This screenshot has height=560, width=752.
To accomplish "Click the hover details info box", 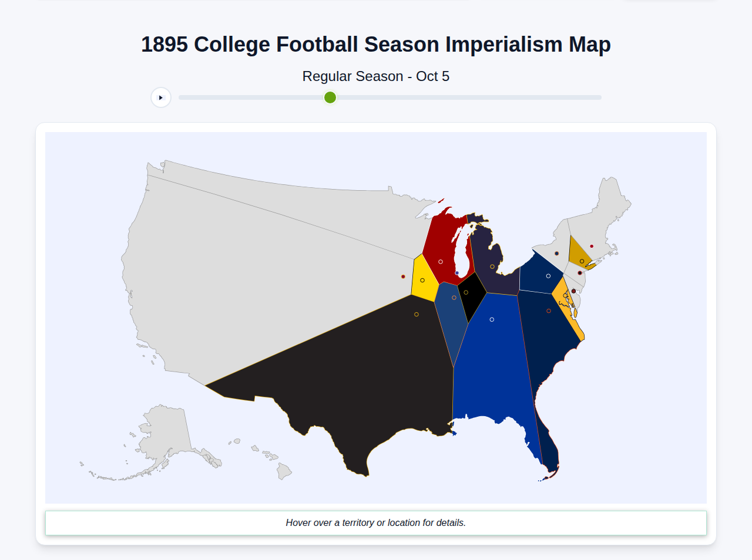I will pos(376,522).
